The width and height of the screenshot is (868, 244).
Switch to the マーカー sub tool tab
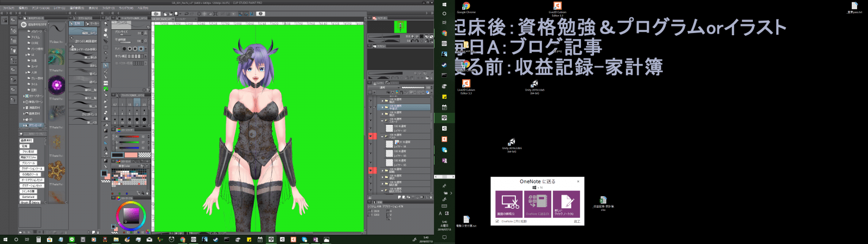click(93, 23)
